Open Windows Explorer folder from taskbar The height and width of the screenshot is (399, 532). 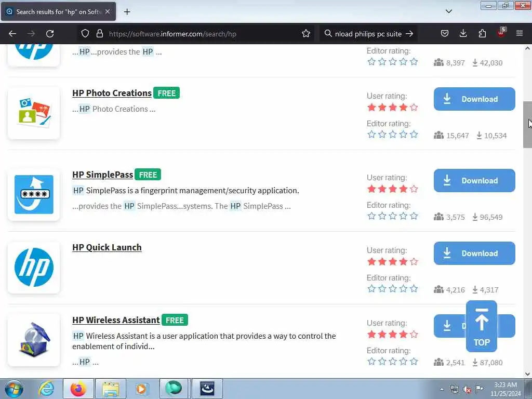coord(111,389)
